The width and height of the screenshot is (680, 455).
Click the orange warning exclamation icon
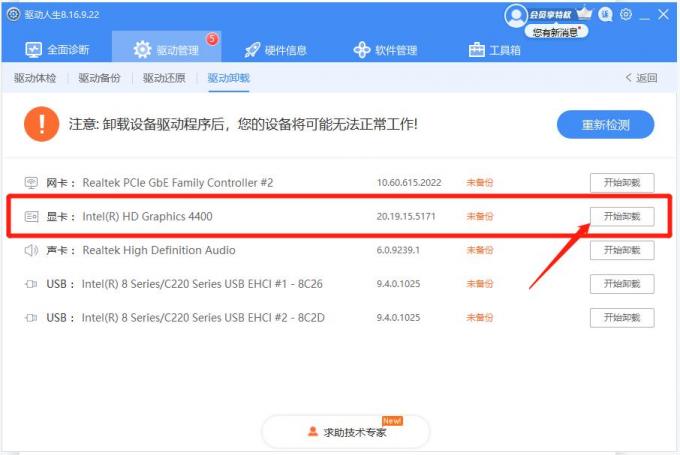42,124
